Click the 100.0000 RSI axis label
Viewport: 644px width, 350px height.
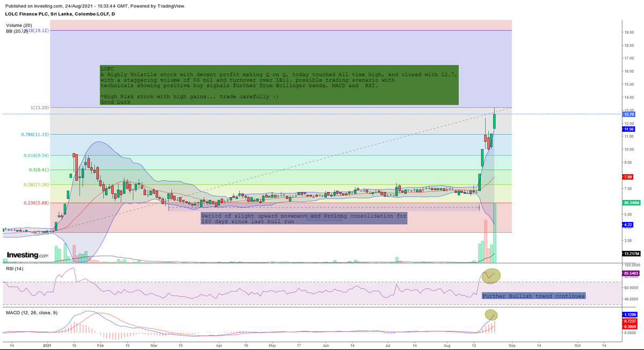[632, 265]
